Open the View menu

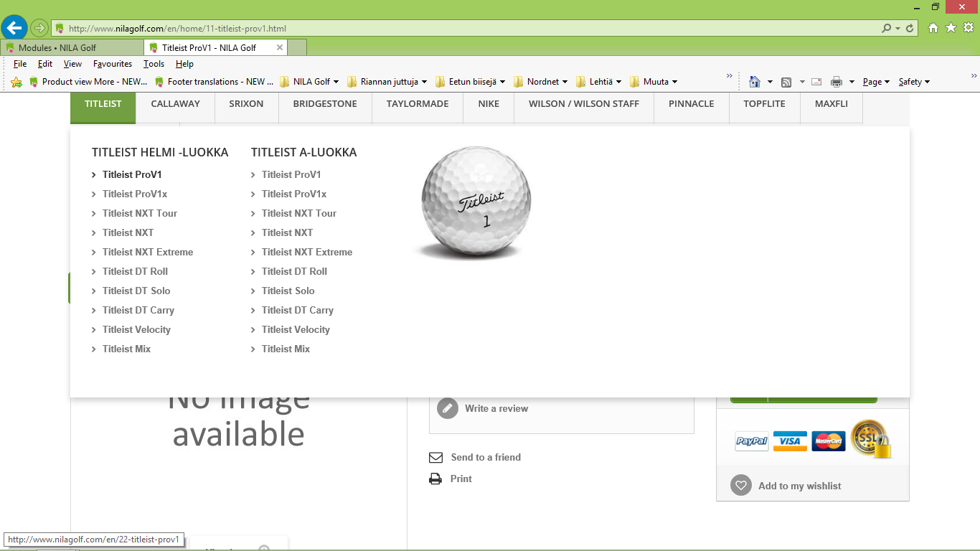(x=72, y=64)
